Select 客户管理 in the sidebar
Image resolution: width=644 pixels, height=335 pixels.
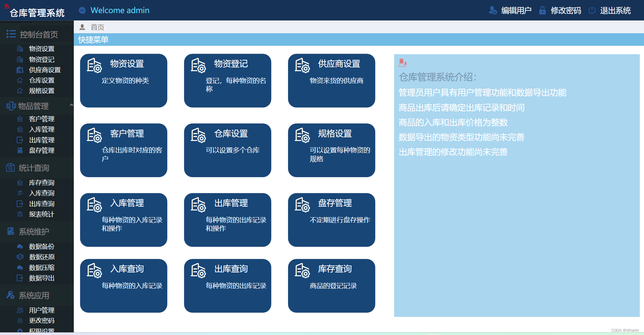pyautogui.click(x=41, y=118)
